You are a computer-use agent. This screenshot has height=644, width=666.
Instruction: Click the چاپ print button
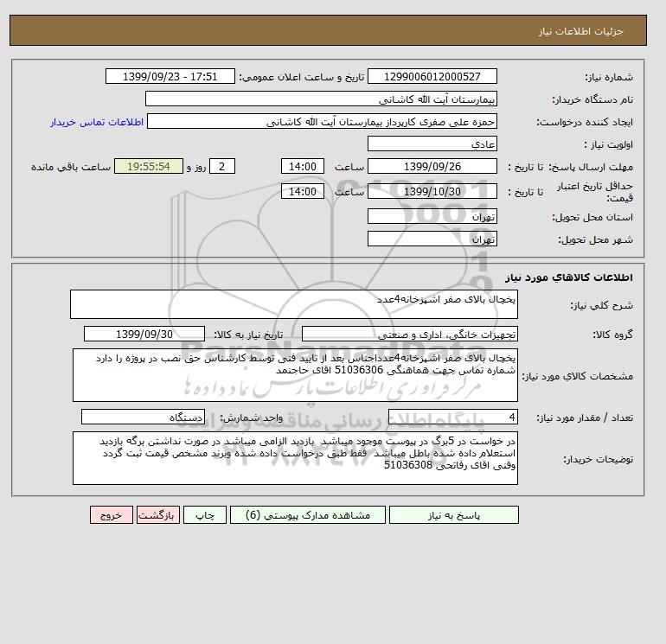[x=205, y=515]
